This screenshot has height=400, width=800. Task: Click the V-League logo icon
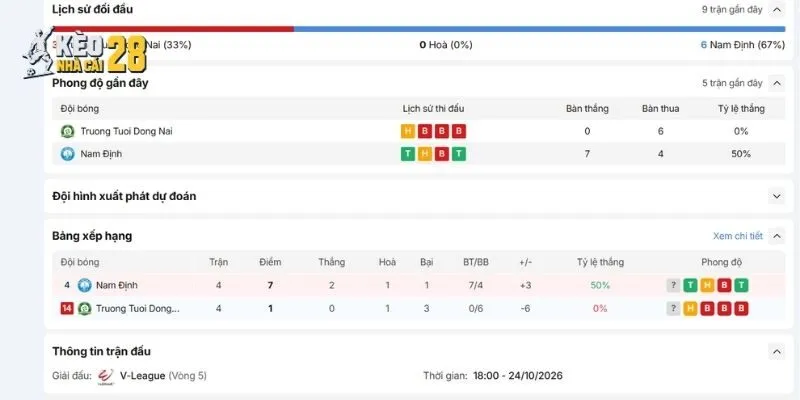coord(106,377)
